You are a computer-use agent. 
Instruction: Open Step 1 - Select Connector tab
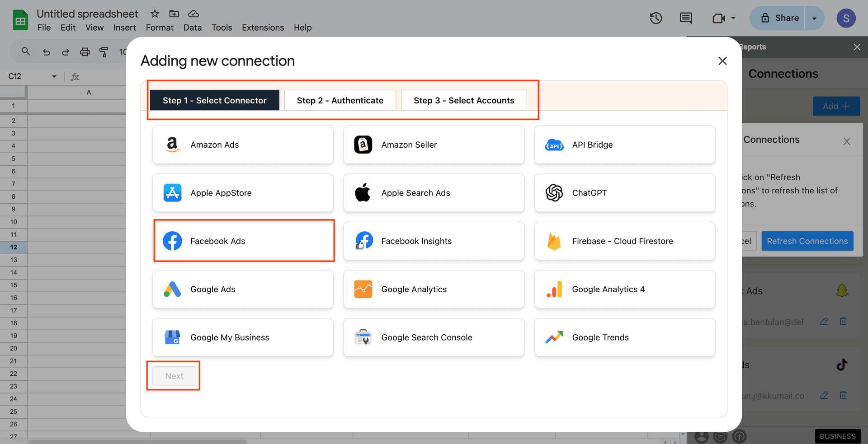coord(215,100)
